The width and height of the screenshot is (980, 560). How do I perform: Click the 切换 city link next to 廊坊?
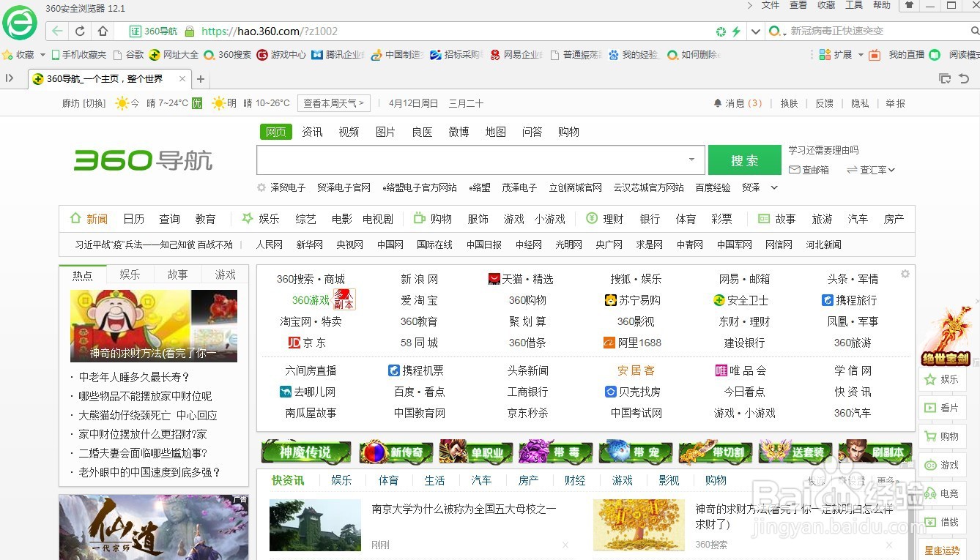[x=94, y=103]
